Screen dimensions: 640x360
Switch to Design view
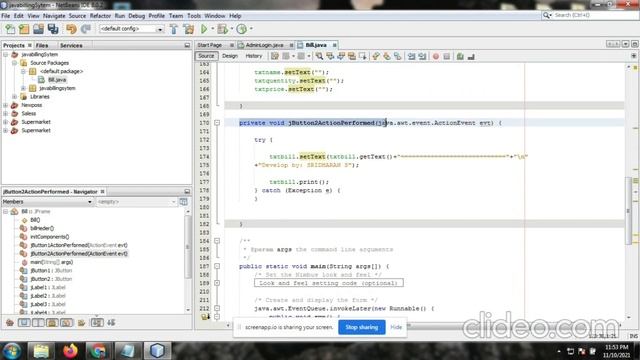click(230, 56)
